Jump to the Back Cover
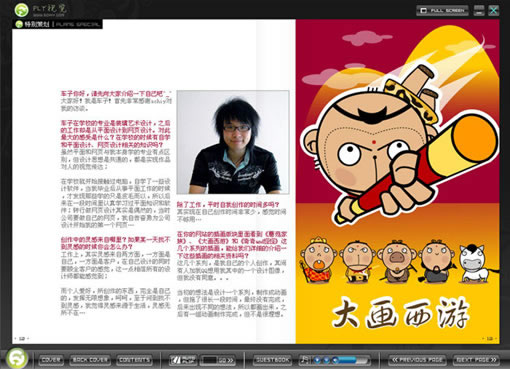The image size is (510, 369). [x=90, y=360]
